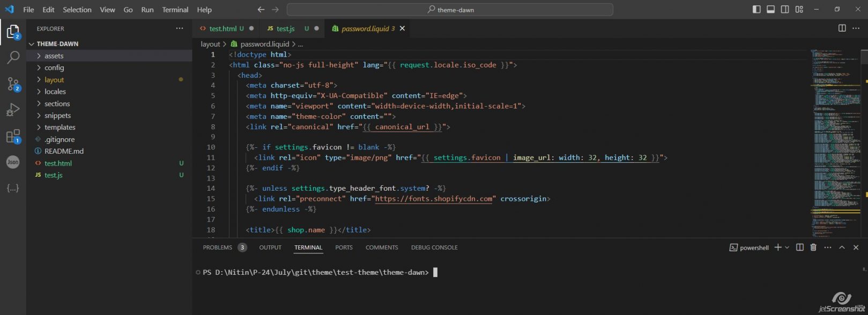This screenshot has height=315, width=868.
Task: Click the Json extension icon in activity bar
Action: [x=13, y=162]
